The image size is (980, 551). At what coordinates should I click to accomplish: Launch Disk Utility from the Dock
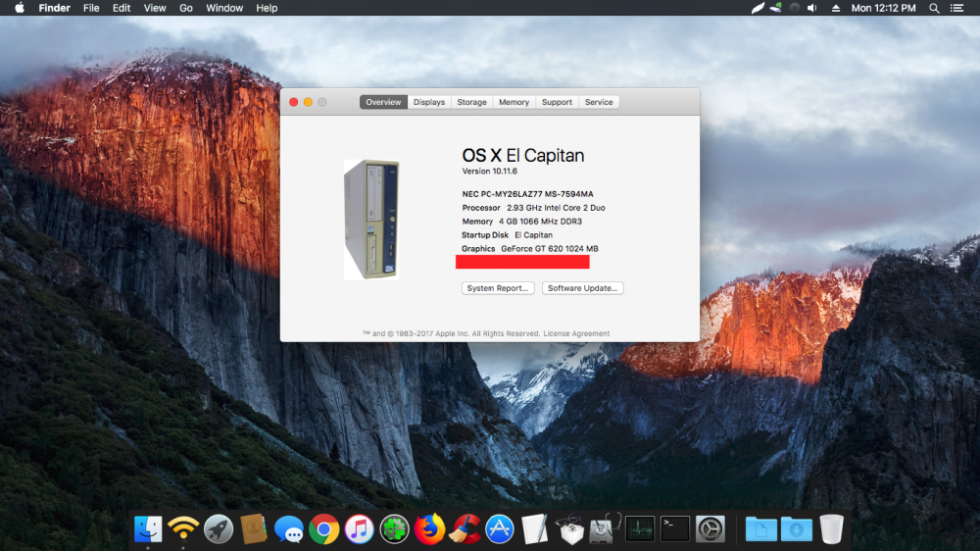point(605,529)
